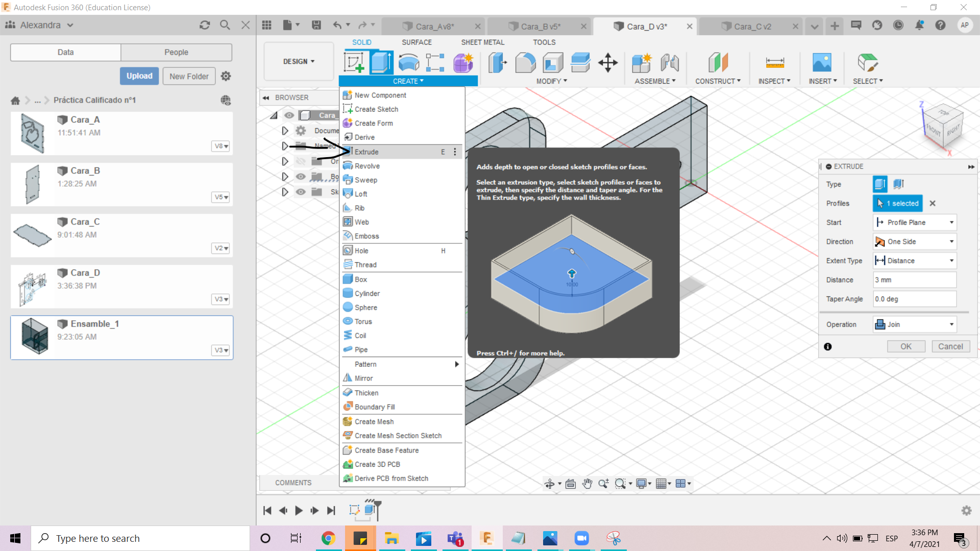This screenshot has width=980, height=551.
Task: Open the Measure inspect tool icon
Action: tap(774, 63)
